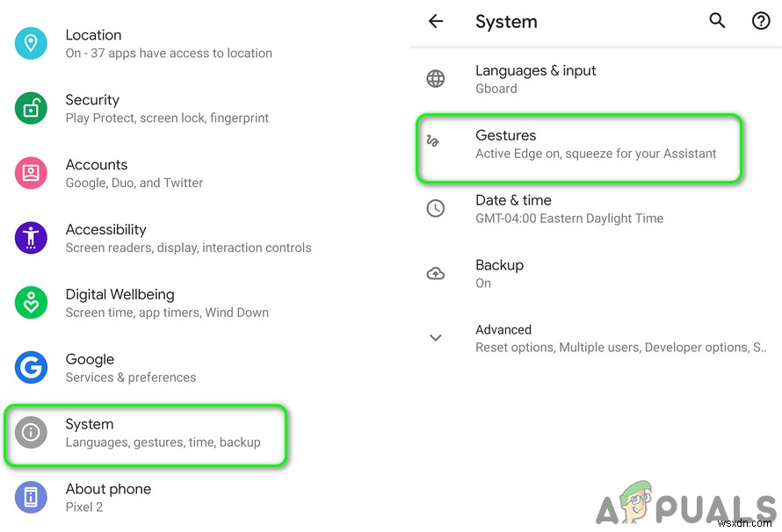Expand the Advanced section chevron
Image resolution: width=782 pixels, height=532 pixels.
point(436,338)
